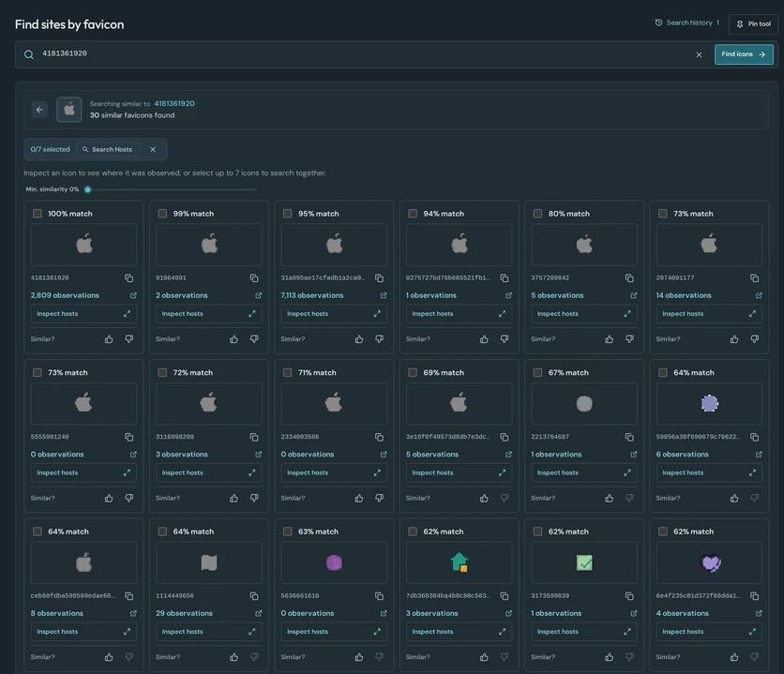
Task: Select the green house favicon thumbnail
Action: tap(459, 562)
